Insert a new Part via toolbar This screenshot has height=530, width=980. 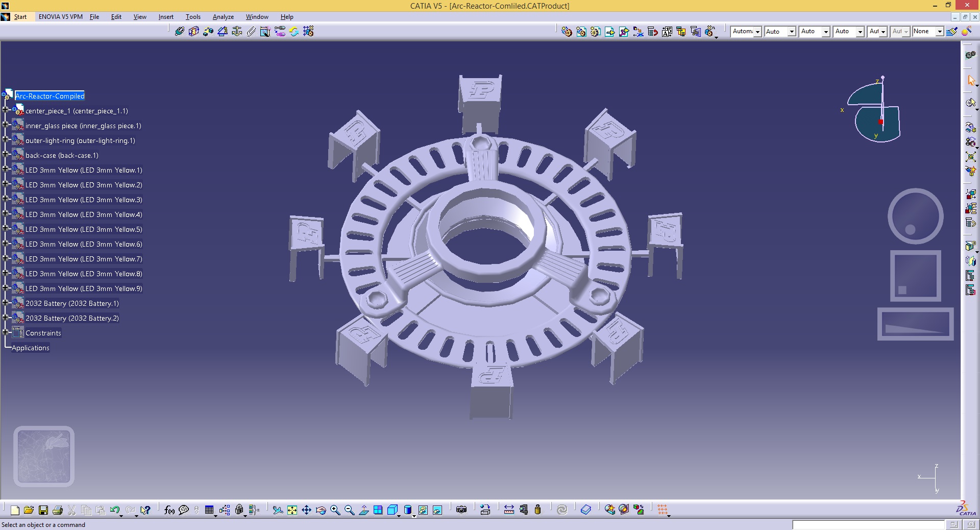pos(595,32)
